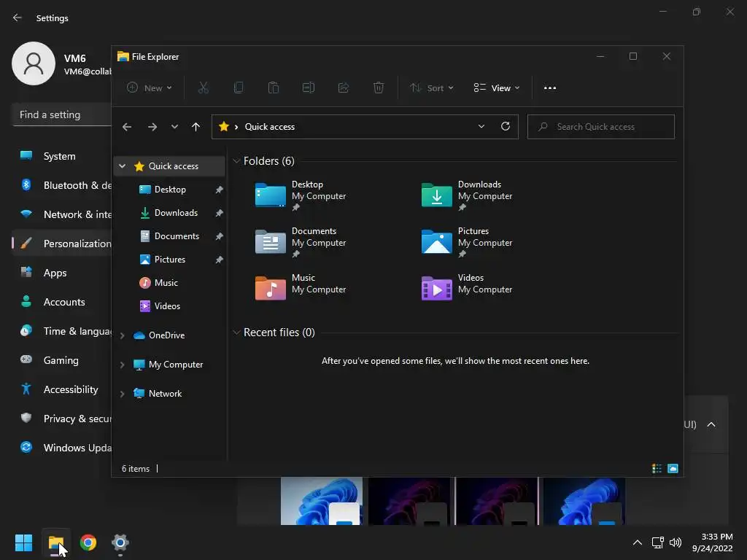Click the VM6 user profile avatar
This screenshot has width=747, height=560.
click(x=34, y=63)
